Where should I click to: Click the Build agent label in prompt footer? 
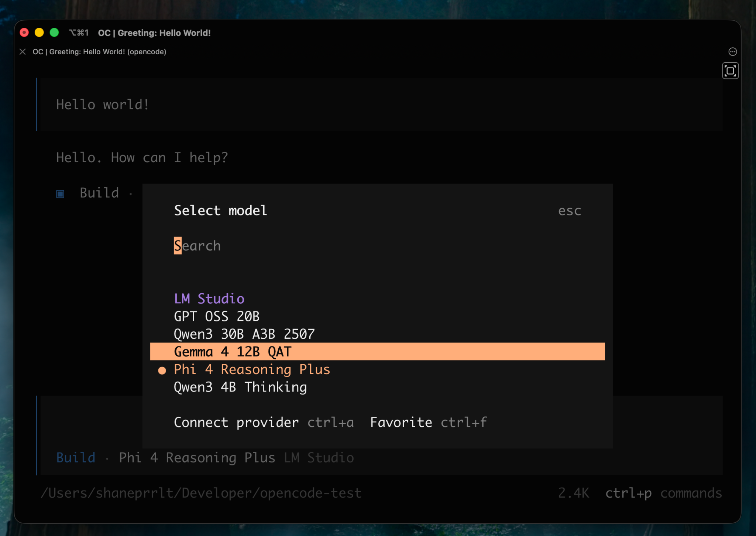(x=76, y=458)
